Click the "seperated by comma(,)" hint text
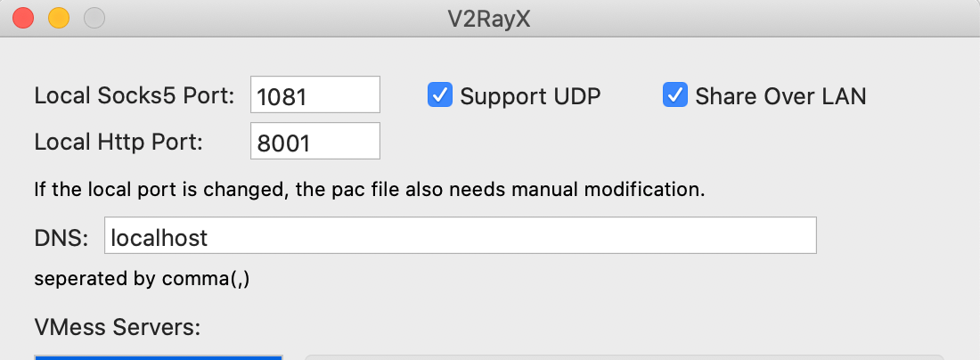Screen dimensions: 980x360 click(142, 279)
